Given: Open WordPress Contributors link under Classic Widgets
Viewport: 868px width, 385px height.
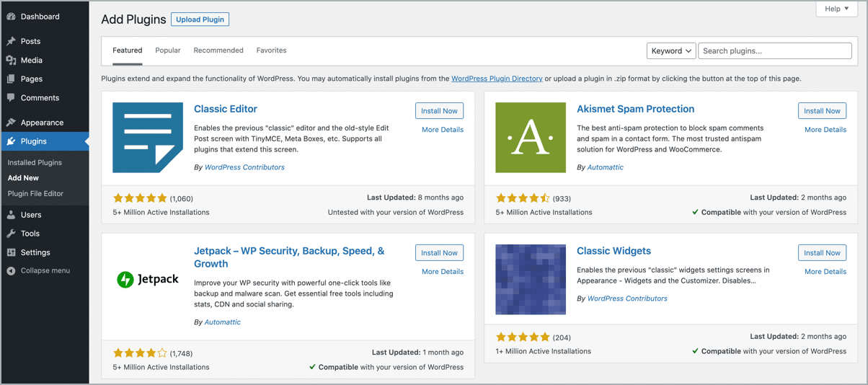Looking at the screenshot, I should (x=627, y=298).
